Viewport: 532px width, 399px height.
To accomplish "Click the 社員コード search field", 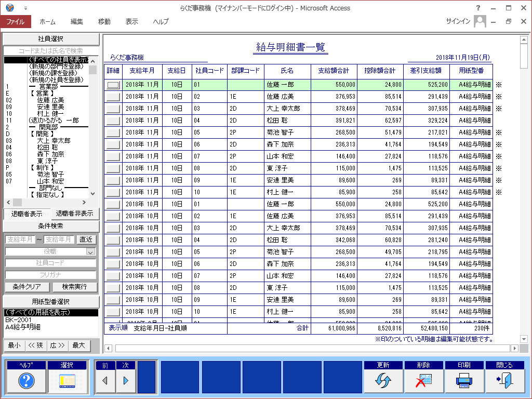I will tap(50, 263).
